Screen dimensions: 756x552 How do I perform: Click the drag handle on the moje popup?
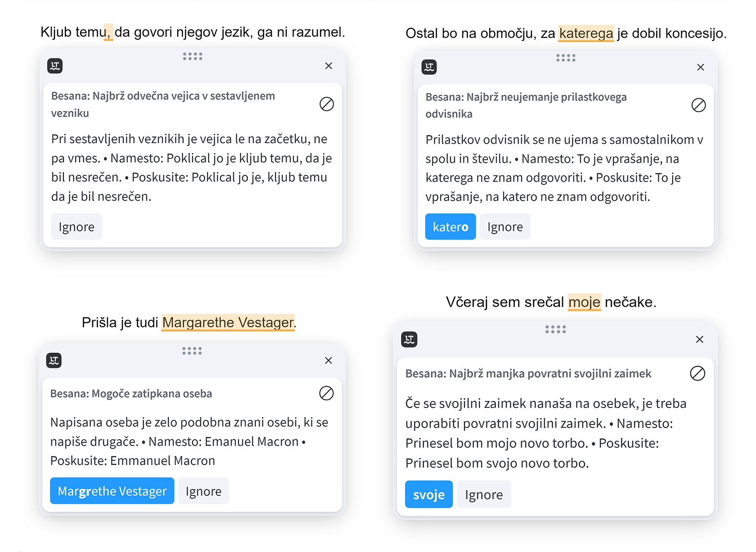pos(555,329)
